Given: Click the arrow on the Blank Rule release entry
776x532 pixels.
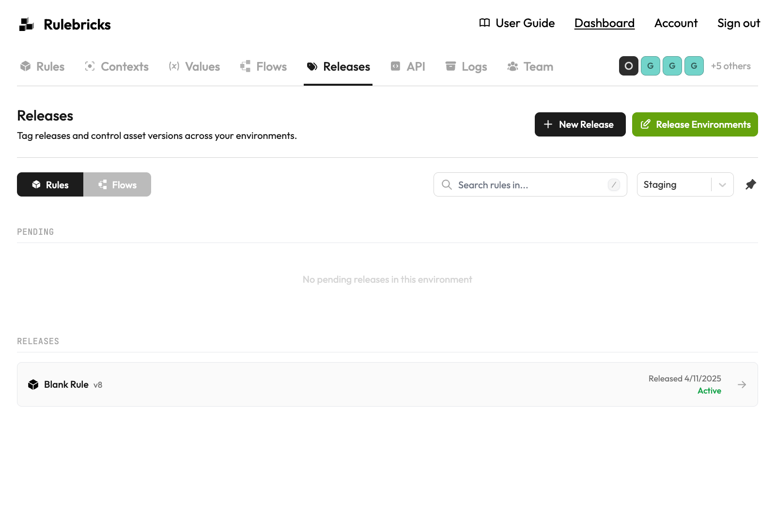Looking at the screenshot, I should point(742,384).
